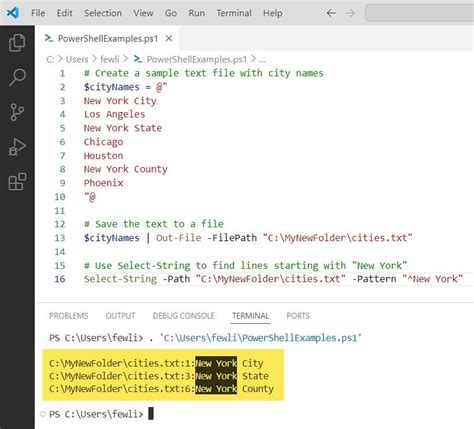474x429 pixels.
Task: Open the View menu
Action: (143, 13)
